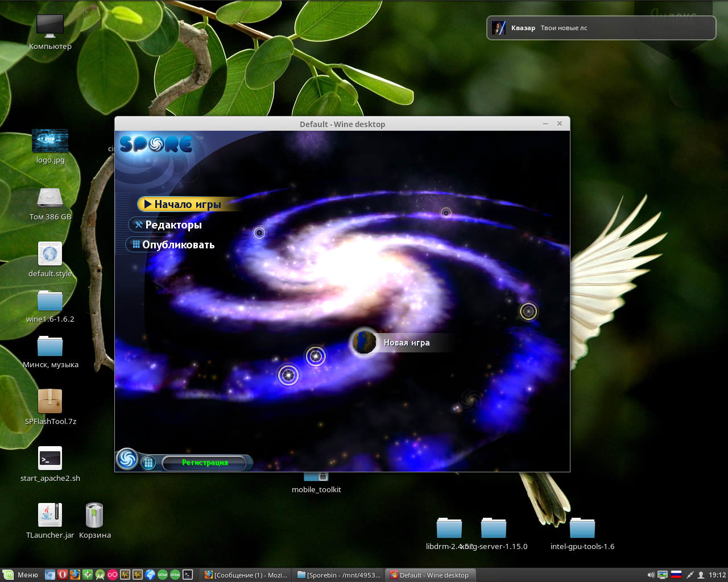The width and height of the screenshot is (728, 582).
Task: Minimize the Wine desktop window
Action: (x=545, y=124)
